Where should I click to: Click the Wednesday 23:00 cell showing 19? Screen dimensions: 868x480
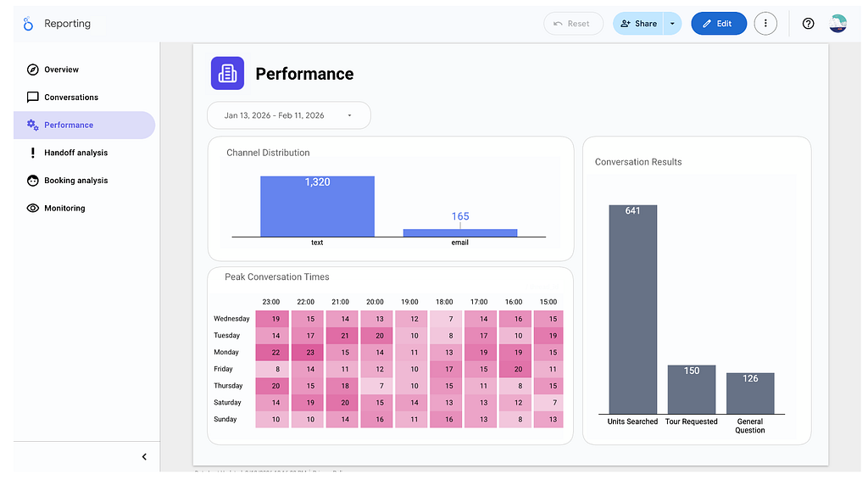(x=272, y=318)
